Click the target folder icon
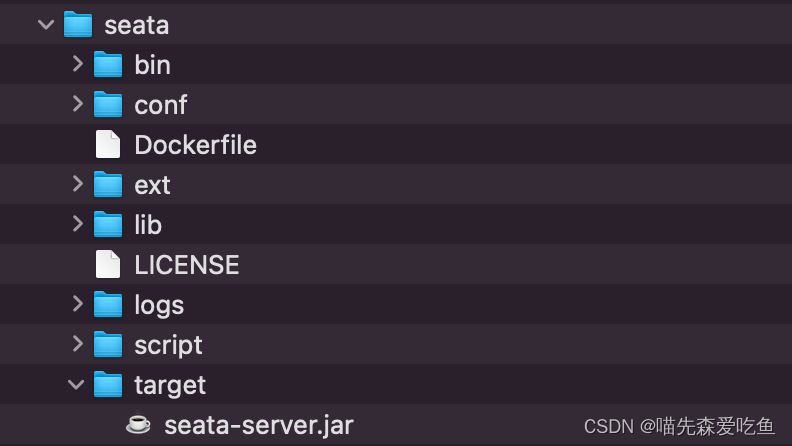The image size is (792, 446). click(107, 384)
